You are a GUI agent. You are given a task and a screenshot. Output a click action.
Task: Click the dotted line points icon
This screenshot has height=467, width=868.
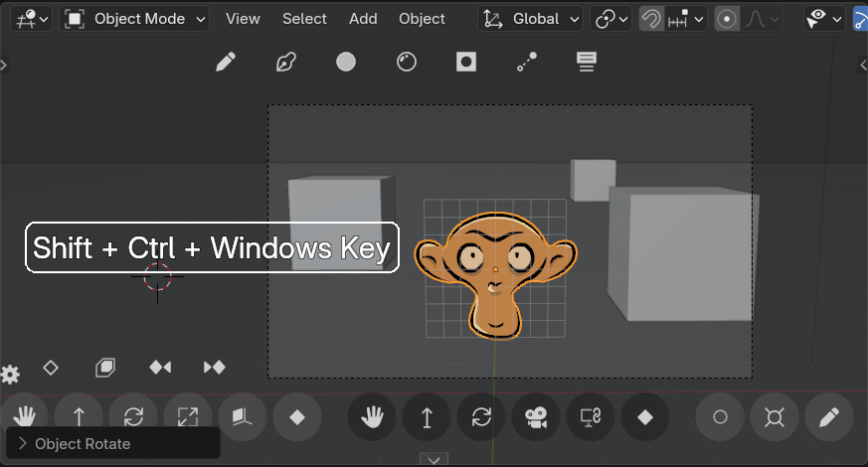coord(526,62)
